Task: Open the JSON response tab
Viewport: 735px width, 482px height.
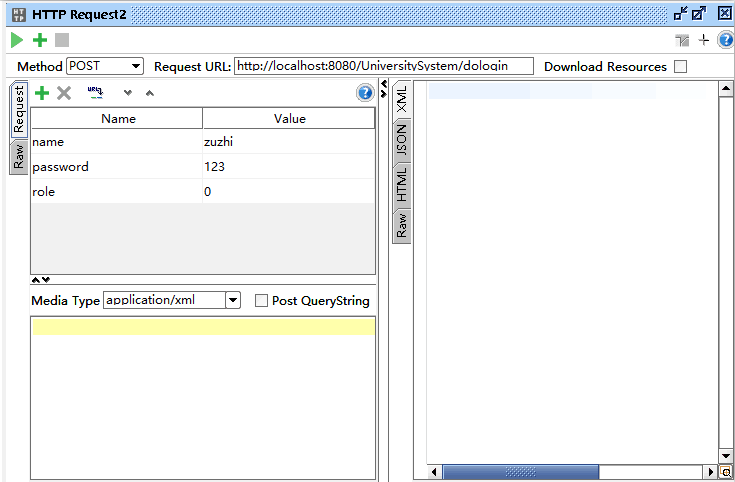Action: (x=402, y=140)
